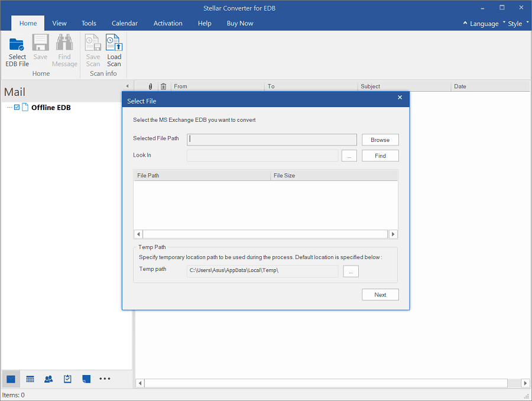The image size is (532, 401).
Task: Select Offline EDB tree item
Action: click(51, 107)
